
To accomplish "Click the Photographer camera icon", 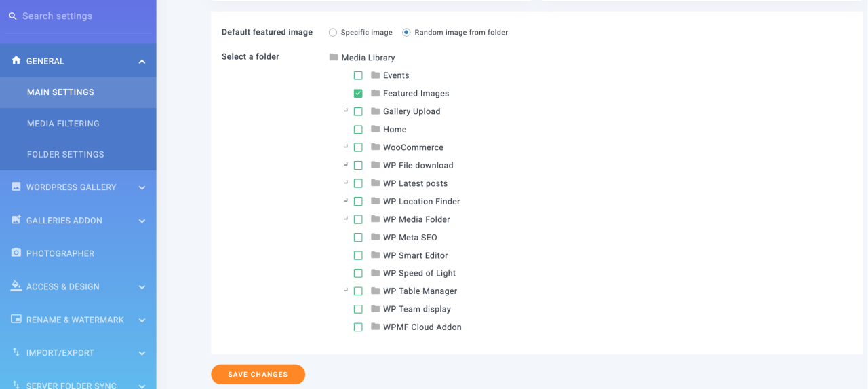I will [x=16, y=253].
